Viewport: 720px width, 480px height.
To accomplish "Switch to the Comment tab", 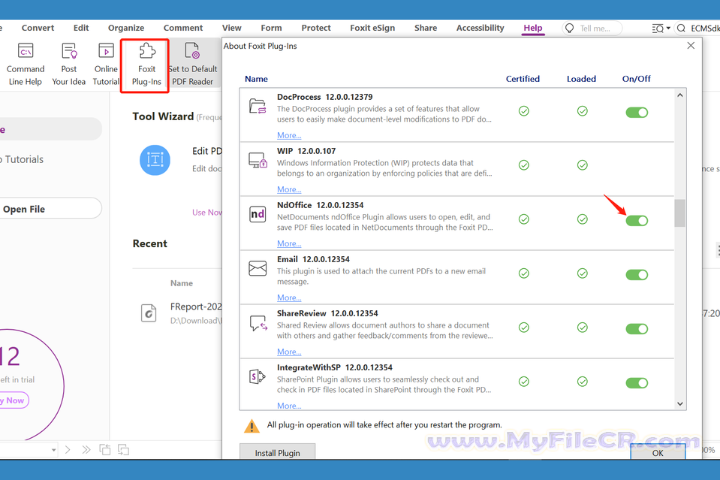I will tap(183, 28).
